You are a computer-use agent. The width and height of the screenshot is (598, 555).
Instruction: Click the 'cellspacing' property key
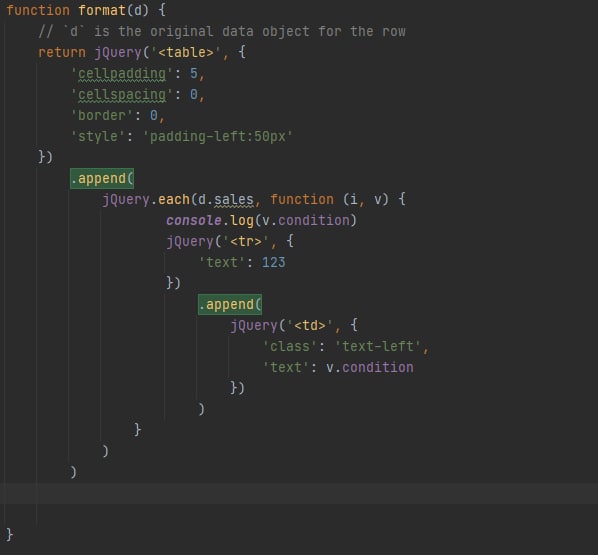pyautogui.click(x=122, y=94)
